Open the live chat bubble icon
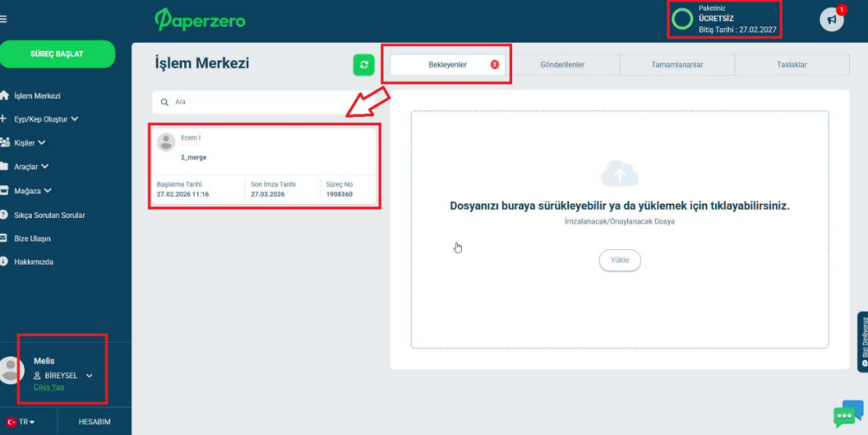868x435 pixels. pyautogui.click(x=848, y=414)
